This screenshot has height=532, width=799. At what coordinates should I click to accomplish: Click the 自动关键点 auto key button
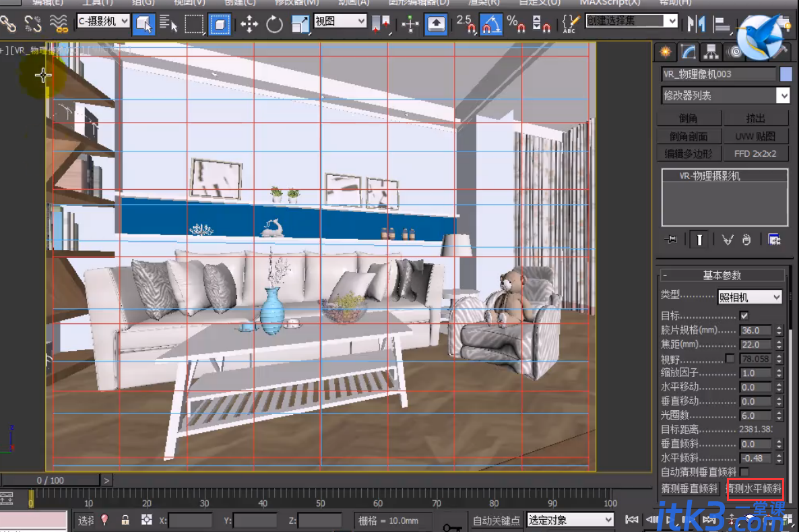pyautogui.click(x=496, y=521)
